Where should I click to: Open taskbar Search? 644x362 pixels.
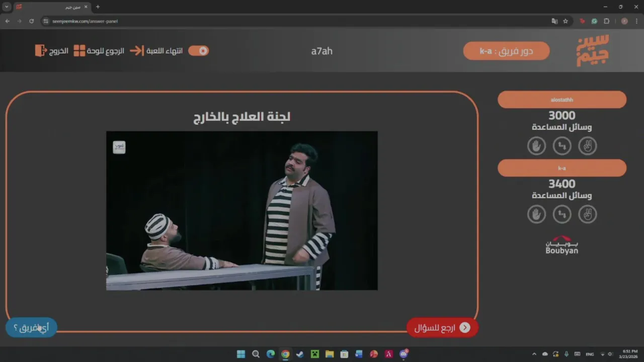(256, 354)
